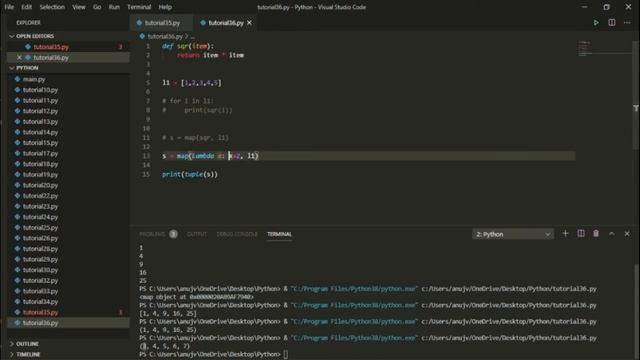Open tutorial12.py in the explorer
The image size is (640, 360).
pos(69,111)
